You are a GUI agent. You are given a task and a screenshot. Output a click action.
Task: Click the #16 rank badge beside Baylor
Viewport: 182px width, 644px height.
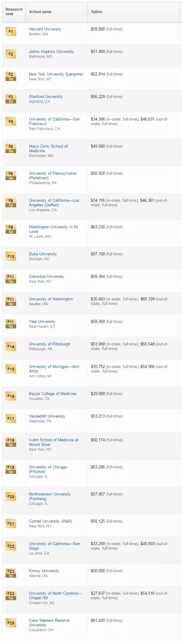click(x=11, y=396)
